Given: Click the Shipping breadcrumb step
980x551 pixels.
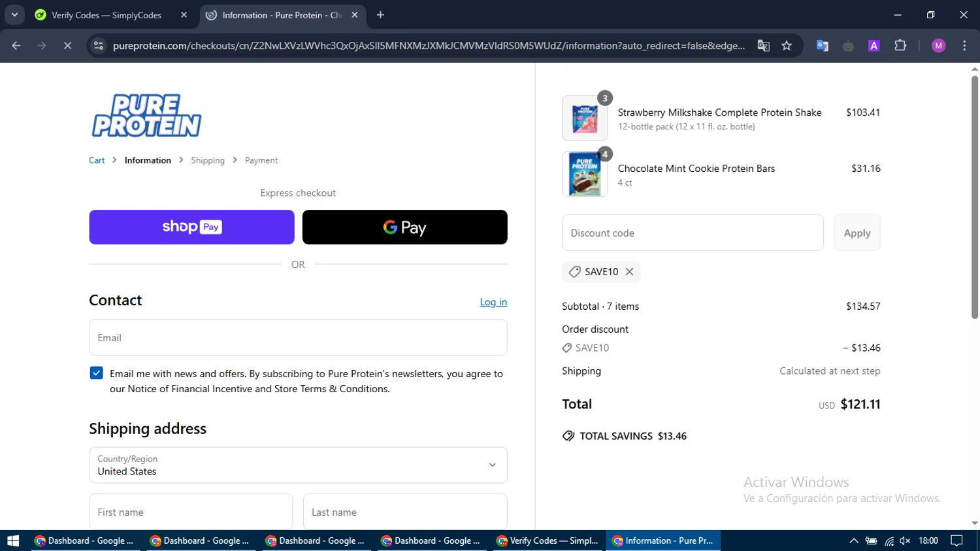Looking at the screenshot, I should [208, 160].
